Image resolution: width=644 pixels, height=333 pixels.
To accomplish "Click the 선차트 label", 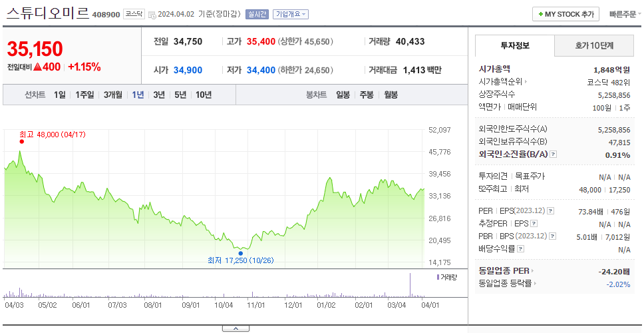I will click(35, 95).
